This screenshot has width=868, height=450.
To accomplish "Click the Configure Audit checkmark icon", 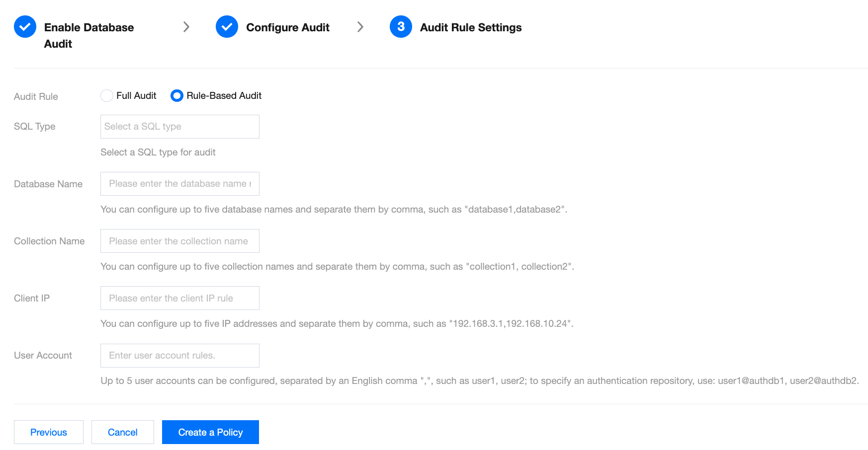I will [227, 27].
